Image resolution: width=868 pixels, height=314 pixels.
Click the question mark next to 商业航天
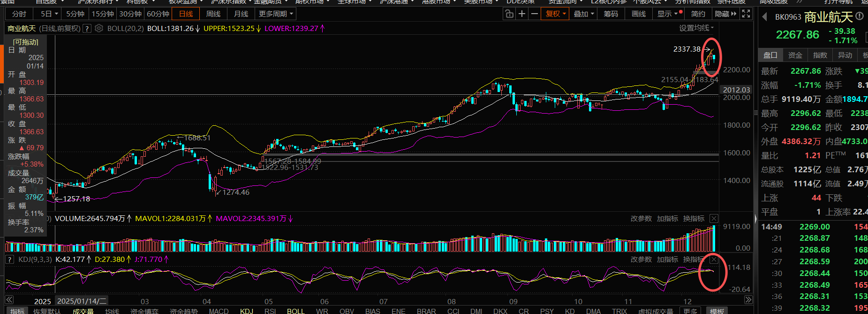[x=87, y=29]
